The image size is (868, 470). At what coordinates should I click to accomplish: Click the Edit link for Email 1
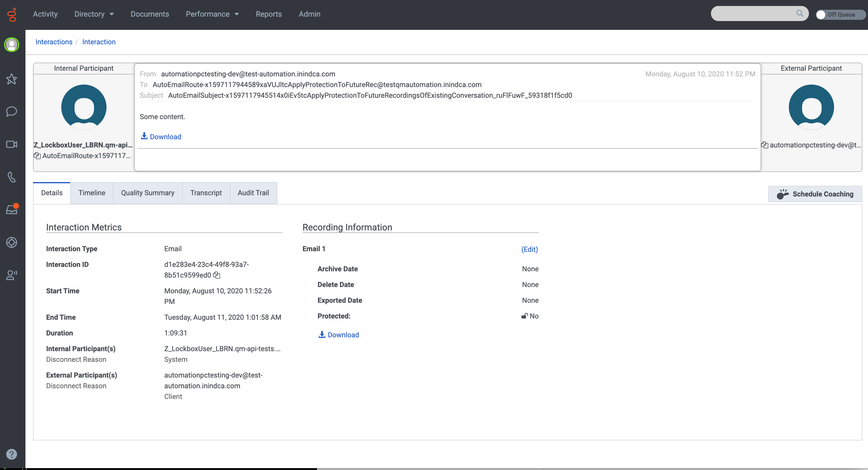[x=529, y=249]
